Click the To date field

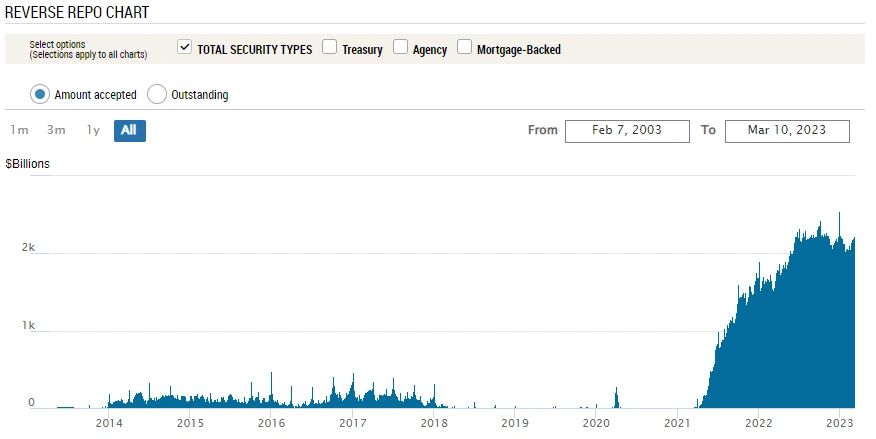pyautogui.click(x=787, y=131)
